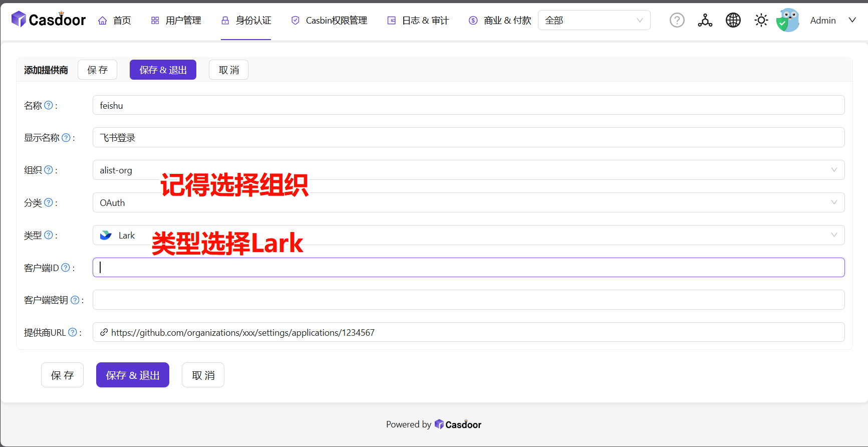Show help tooltip next to 客户端ID
This screenshot has height=447, width=868.
(66, 268)
